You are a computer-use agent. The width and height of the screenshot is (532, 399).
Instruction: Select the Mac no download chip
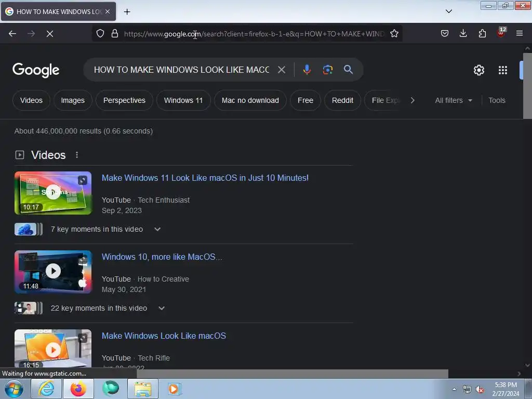250,100
